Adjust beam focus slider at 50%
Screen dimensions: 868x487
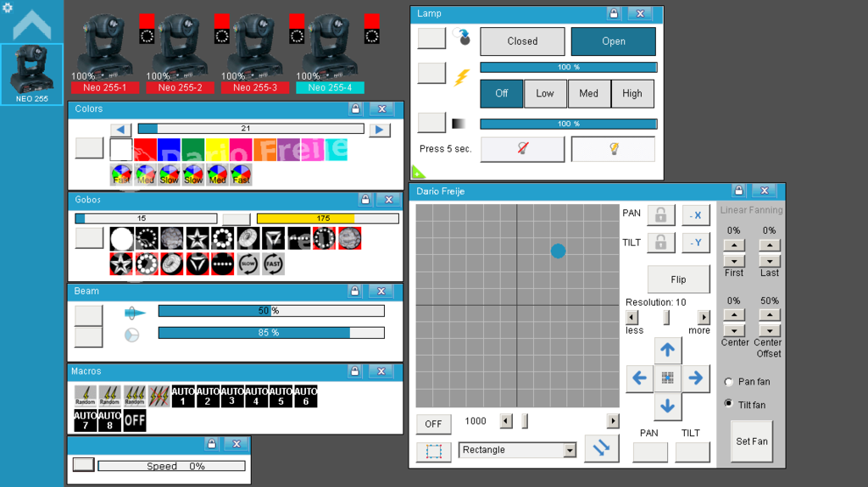271,311
